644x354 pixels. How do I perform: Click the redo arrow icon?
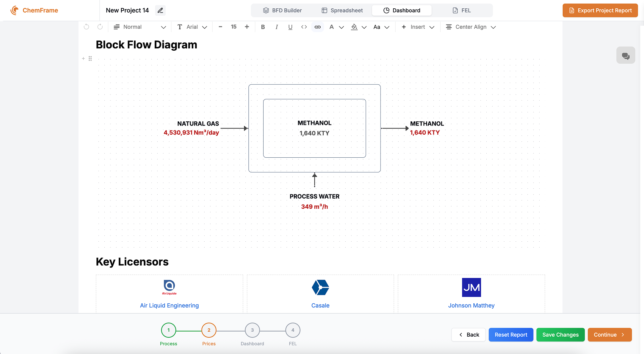pyautogui.click(x=100, y=27)
